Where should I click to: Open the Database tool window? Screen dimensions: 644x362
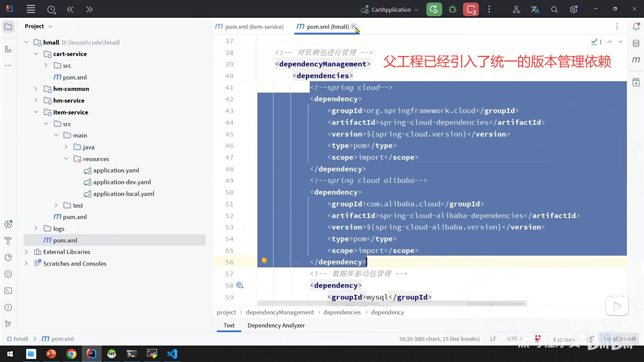(636, 43)
